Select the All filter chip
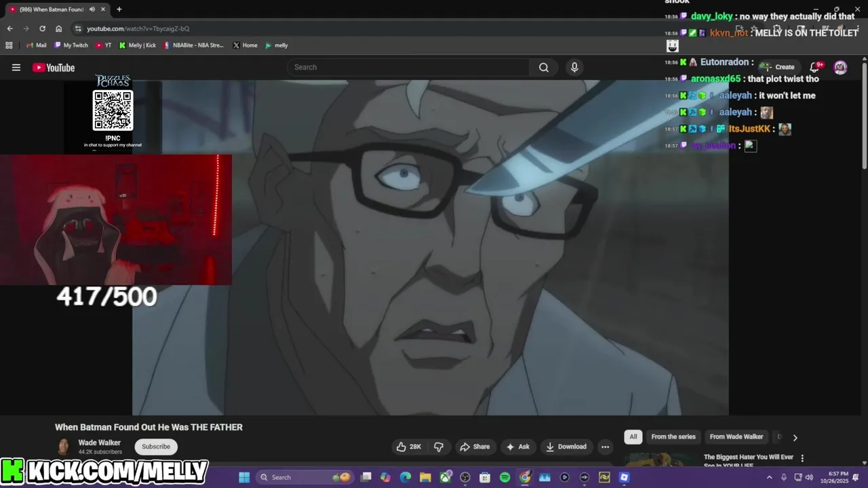 pos(633,437)
